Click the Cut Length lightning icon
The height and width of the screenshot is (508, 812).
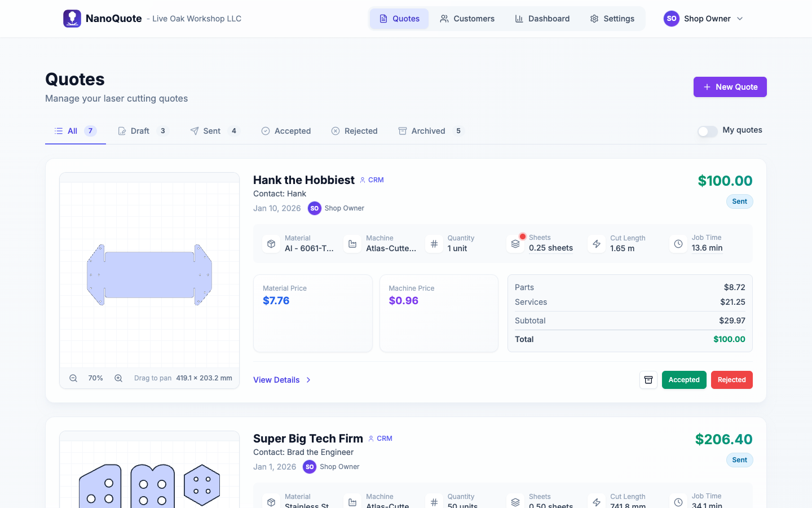(597, 244)
